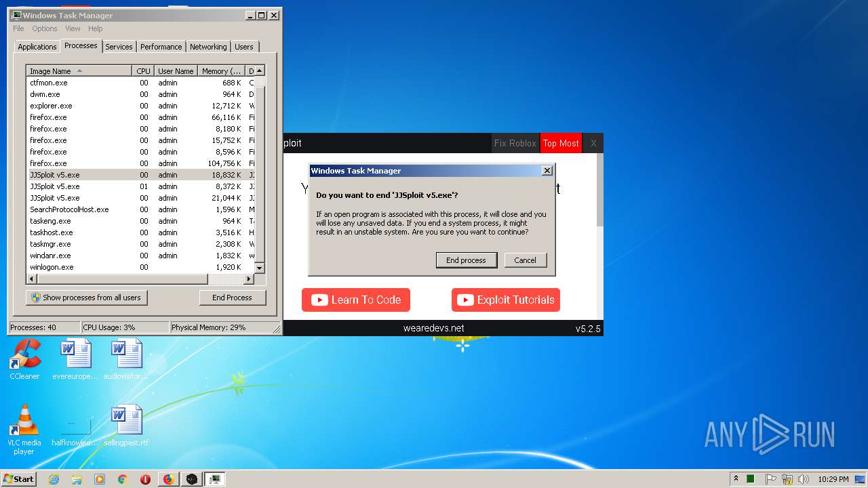Open Windows Explorer folder taskbar icon

pos(77,479)
